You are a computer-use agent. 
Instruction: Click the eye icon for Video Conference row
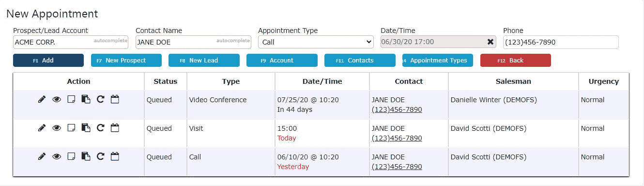coord(57,100)
